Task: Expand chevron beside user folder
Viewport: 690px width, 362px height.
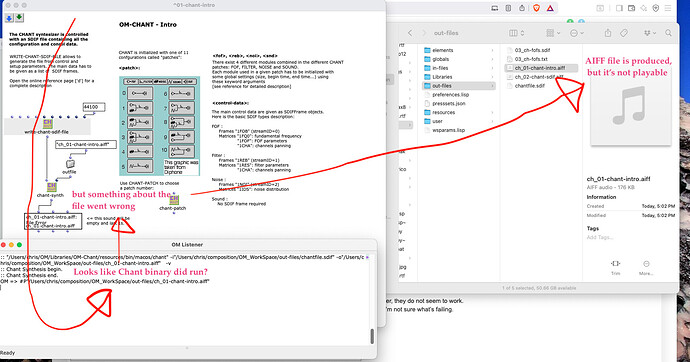Action: [492, 121]
